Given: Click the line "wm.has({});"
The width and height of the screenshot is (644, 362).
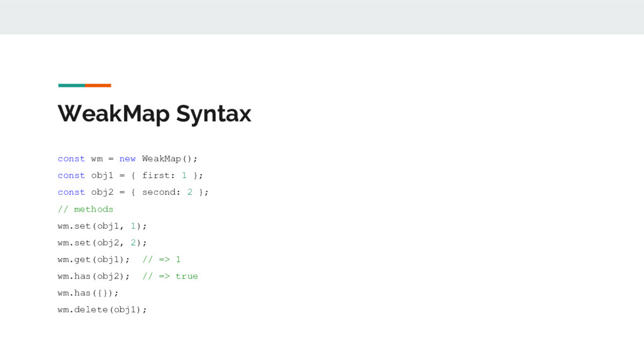Looking at the screenshot, I should point(88,293).
